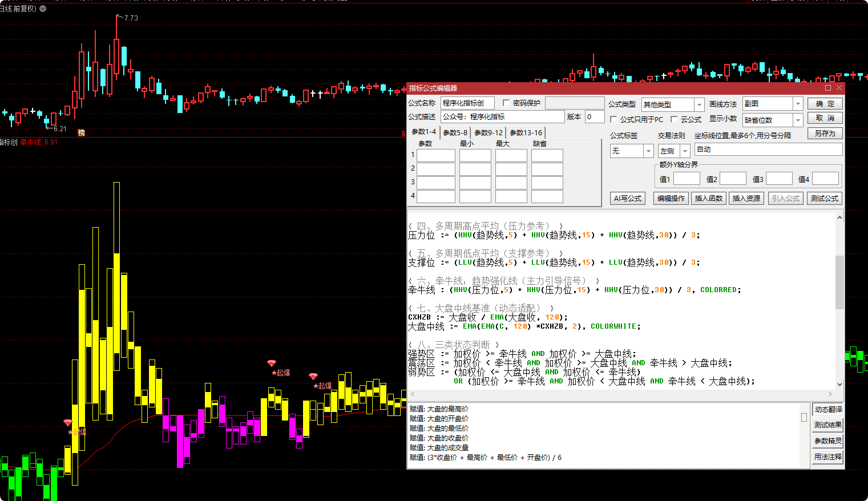Enable the 密码保护 checkbox
Image resolution: width=868 pixels, height=501 pixels.
[x=506, y=103]
